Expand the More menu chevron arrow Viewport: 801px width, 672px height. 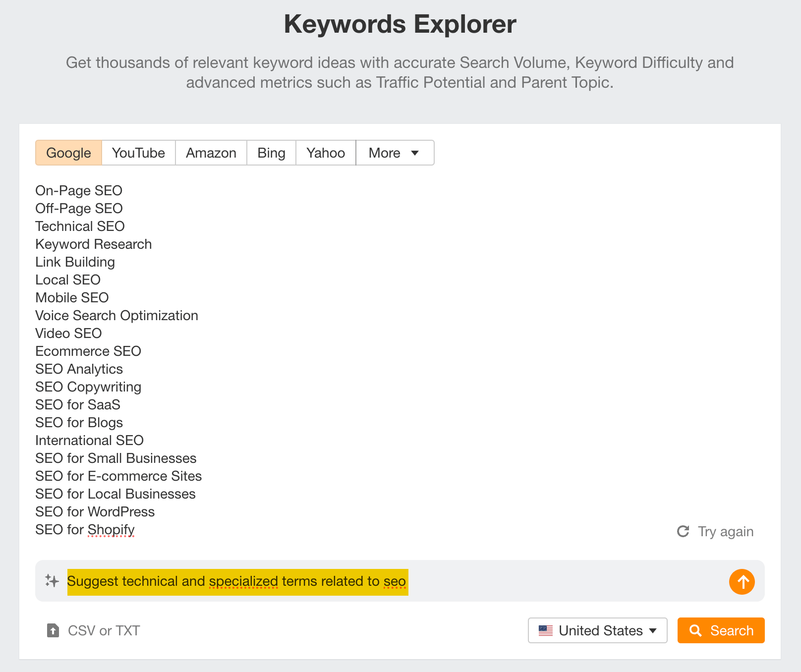415,153
